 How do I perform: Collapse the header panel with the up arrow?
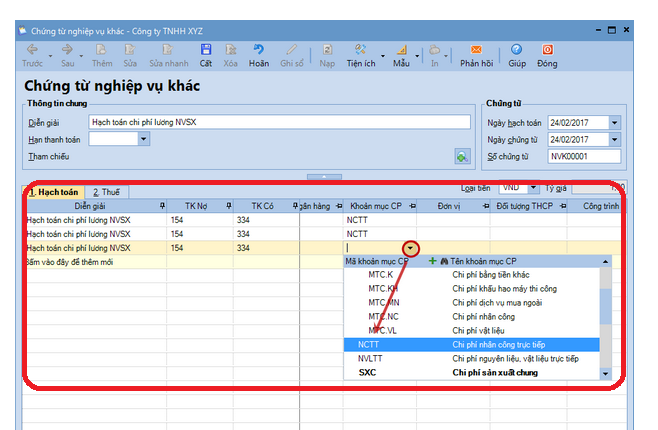[x=324, y=177]
